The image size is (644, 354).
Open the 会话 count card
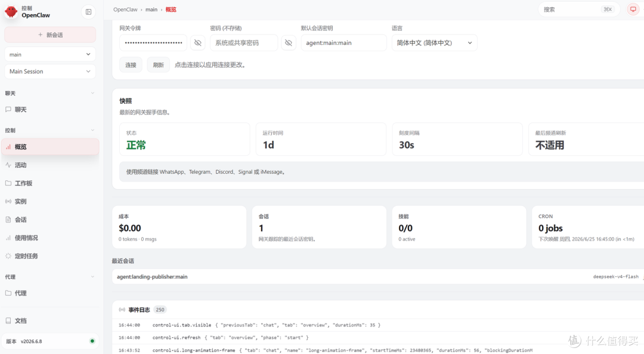319,227
